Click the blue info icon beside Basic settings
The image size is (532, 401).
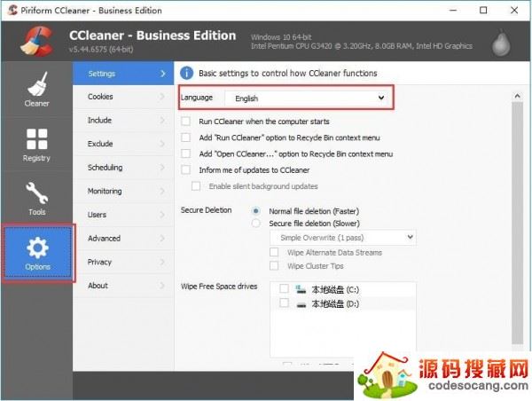pos(187,73)
